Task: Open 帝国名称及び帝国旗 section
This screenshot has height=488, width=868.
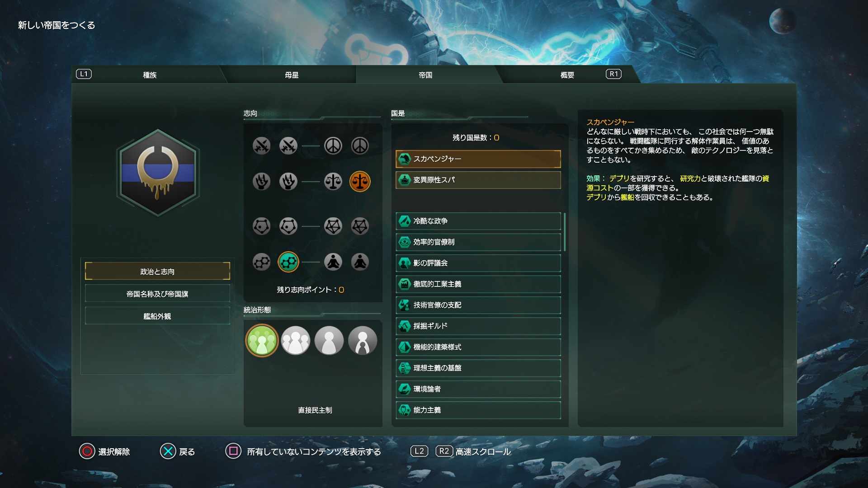Action: point(157,294)
